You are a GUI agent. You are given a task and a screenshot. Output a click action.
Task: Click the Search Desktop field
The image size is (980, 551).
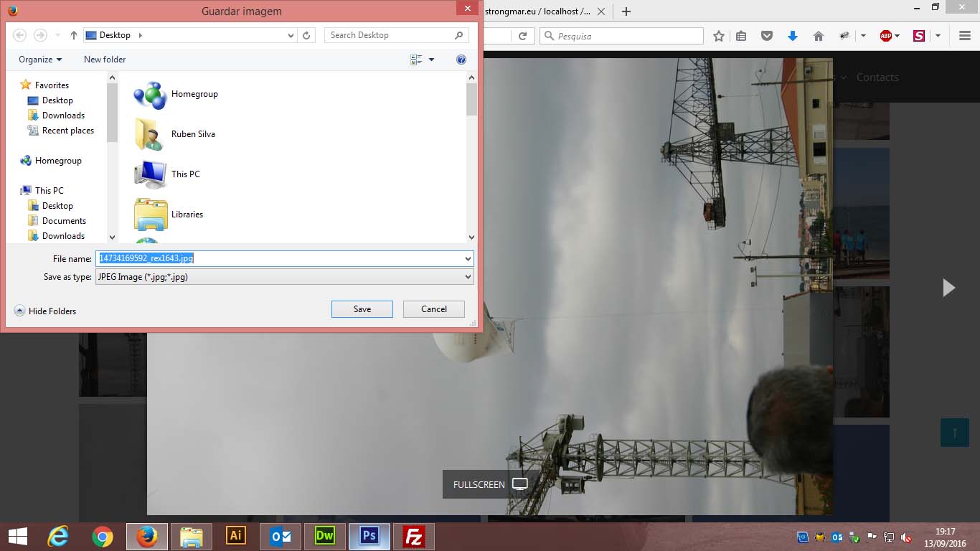[x=391, y=35]
